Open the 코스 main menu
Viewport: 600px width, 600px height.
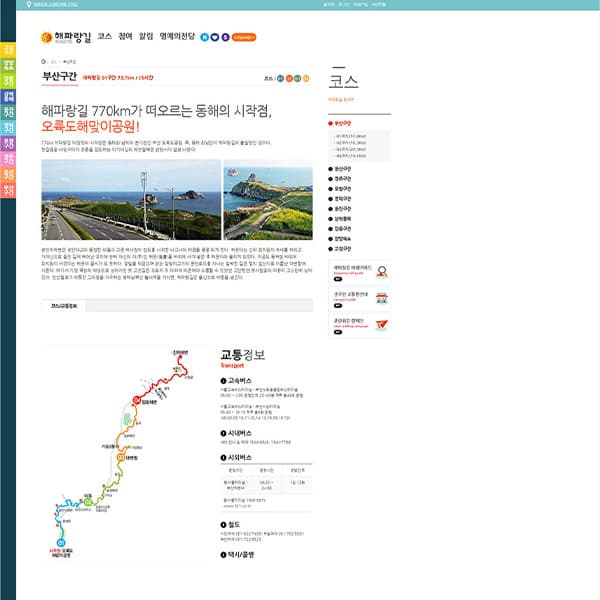click(104, 36)
